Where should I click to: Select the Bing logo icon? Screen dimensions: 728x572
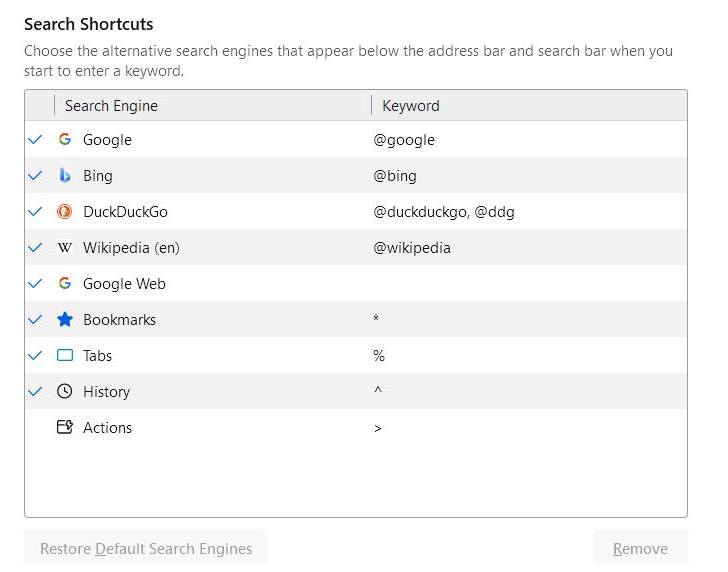click(x=65, y=176)
